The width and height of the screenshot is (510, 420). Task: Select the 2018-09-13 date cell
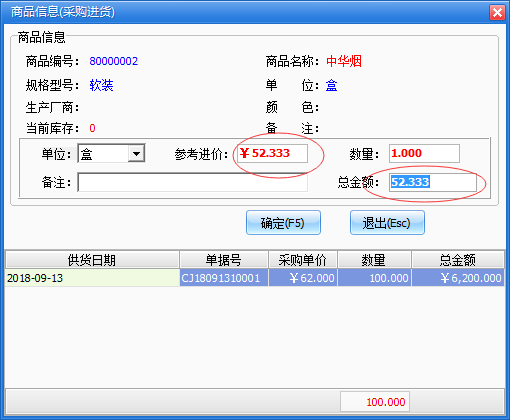(92, 278)
